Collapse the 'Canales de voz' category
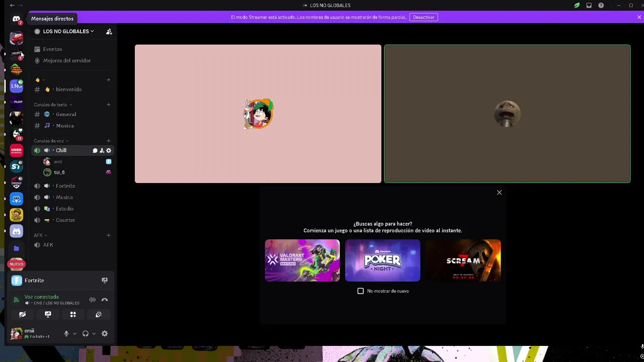Screen dimensions: 644x362 tap(51, 141)
